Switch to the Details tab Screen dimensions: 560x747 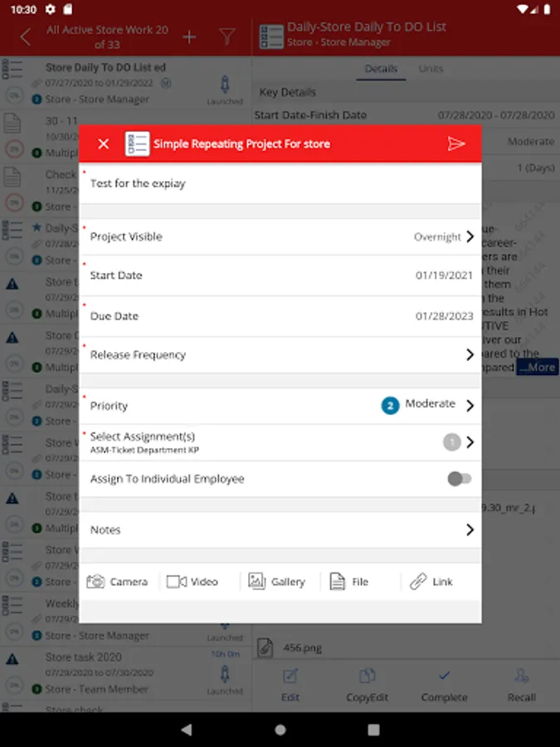(381, 69)
